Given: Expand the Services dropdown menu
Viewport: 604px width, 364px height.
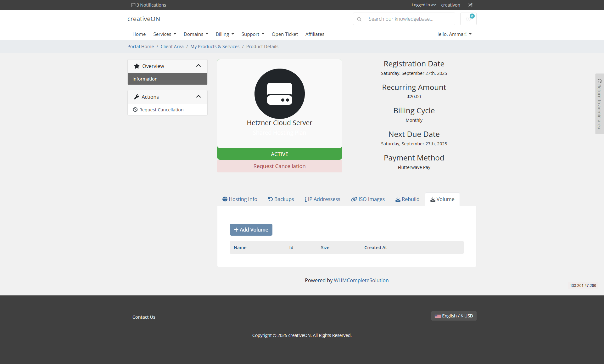Looking at the screenshot, I should click(165, 34).
